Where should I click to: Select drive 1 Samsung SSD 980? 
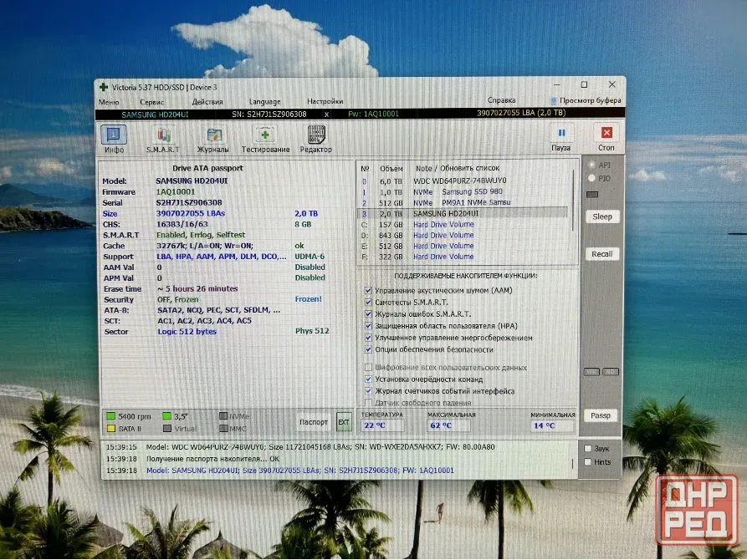[x=463, y=192]
